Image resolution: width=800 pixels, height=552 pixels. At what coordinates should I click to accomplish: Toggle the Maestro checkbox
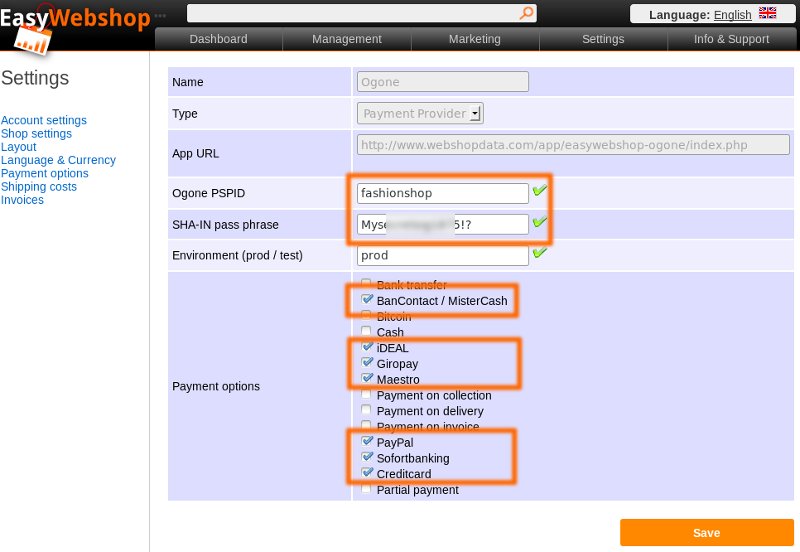pyautogui.click(x=366, y=378)
